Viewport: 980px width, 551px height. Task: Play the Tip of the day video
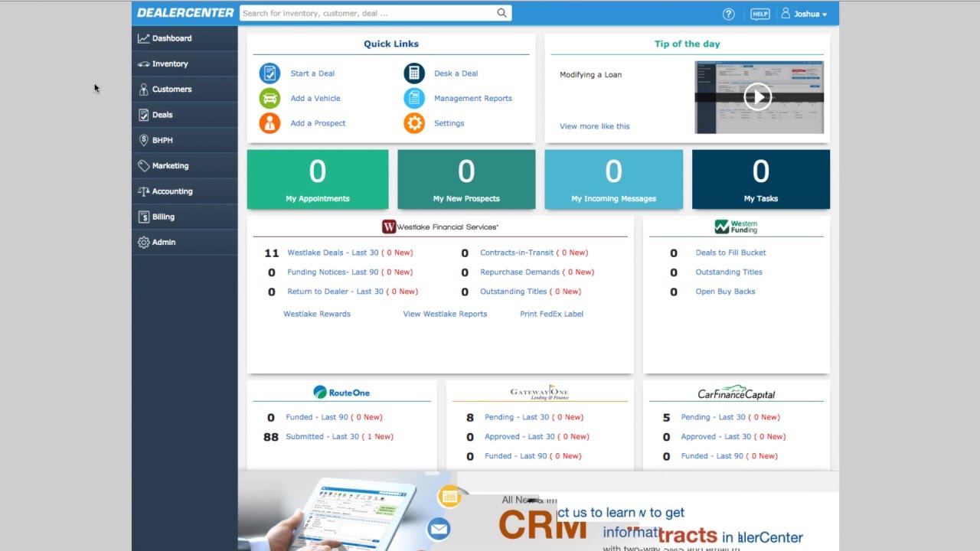[x=758, y=97]
